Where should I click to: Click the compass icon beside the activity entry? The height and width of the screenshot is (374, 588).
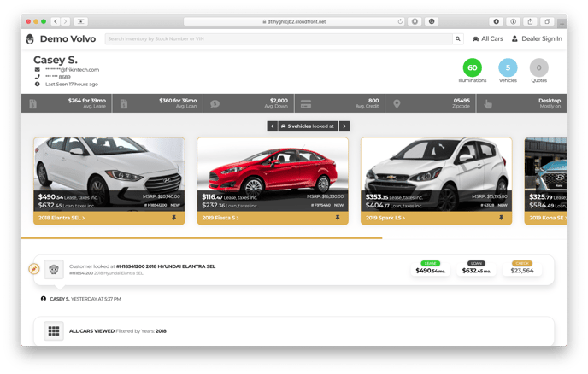pyautogui.click(x=33, y=270)
